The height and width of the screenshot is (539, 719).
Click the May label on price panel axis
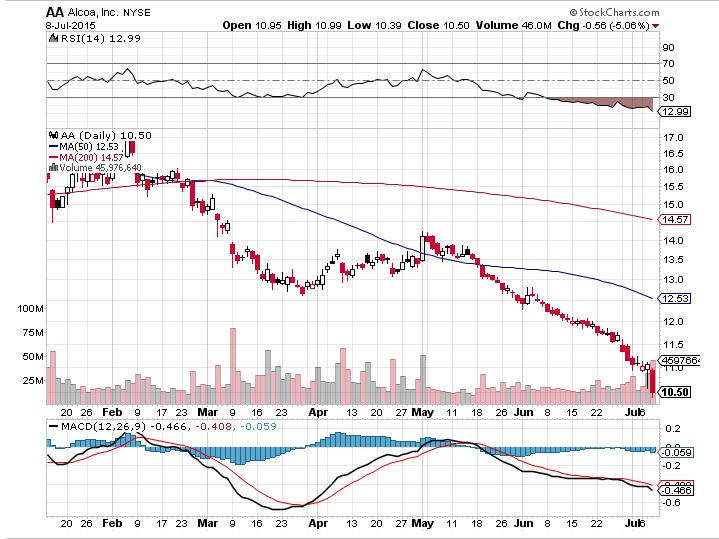point(422,412)
